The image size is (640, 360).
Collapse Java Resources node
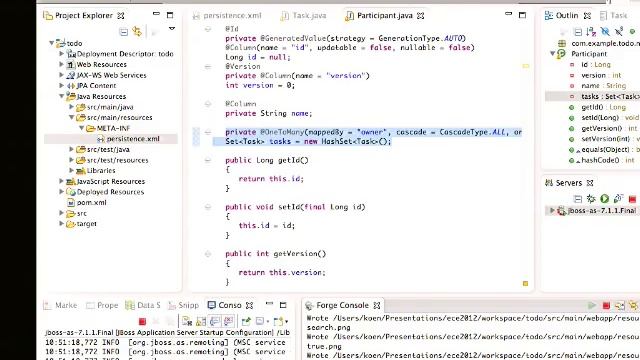pos(61,96)
